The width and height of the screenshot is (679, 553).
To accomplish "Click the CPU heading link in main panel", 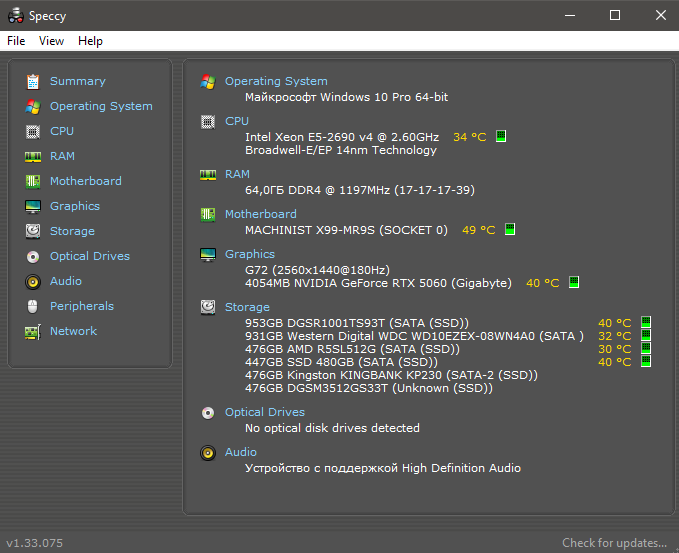I will (x=237, y=121).
